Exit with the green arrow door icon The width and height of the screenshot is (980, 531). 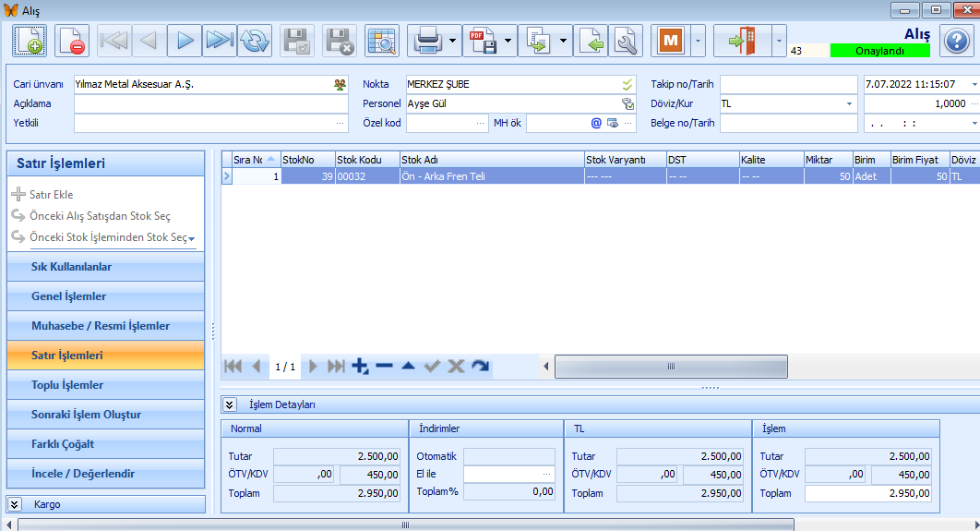[743, 42]
